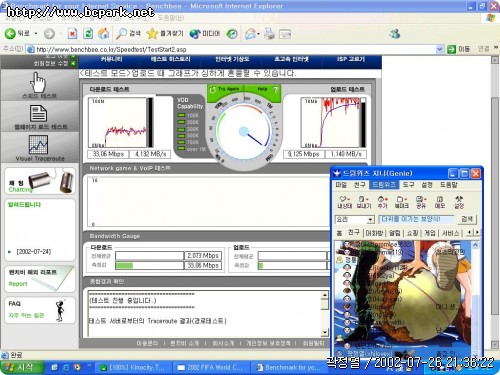Open the 도구 menu in Genie
This screenshot has height=375, width=500.
(408, 184)
